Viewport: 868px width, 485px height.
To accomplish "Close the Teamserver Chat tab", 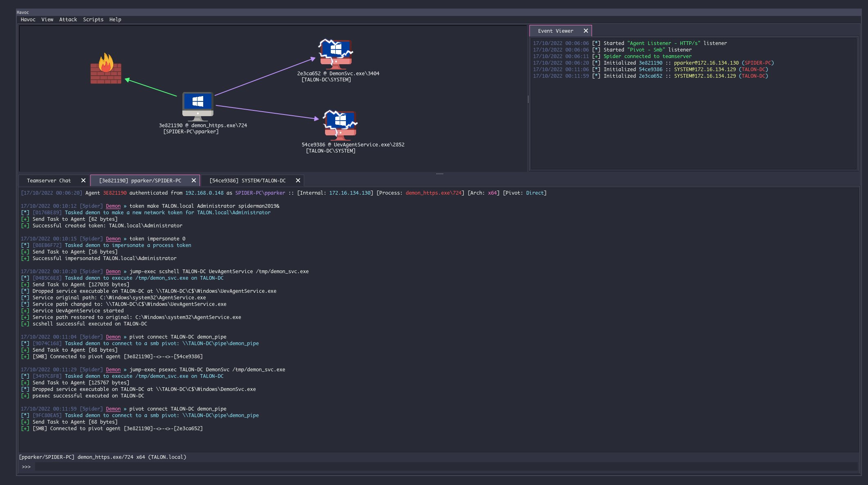I will tap(83, 180).
